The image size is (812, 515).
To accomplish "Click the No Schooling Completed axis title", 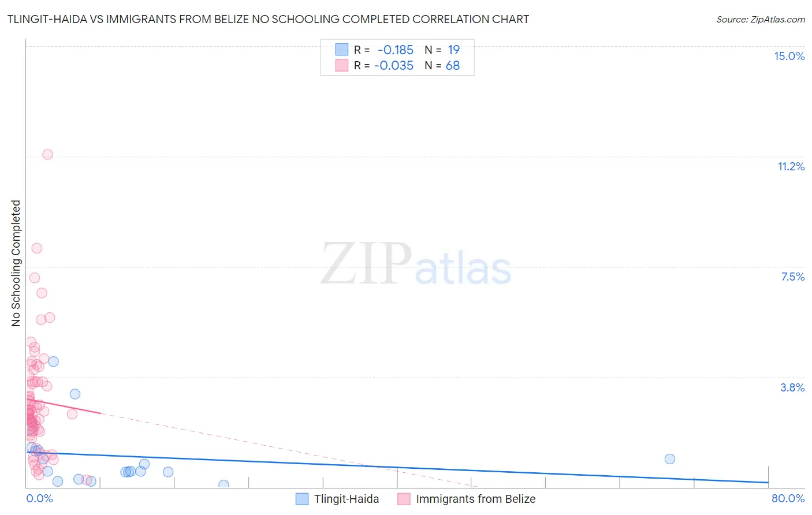I will 16,263.
